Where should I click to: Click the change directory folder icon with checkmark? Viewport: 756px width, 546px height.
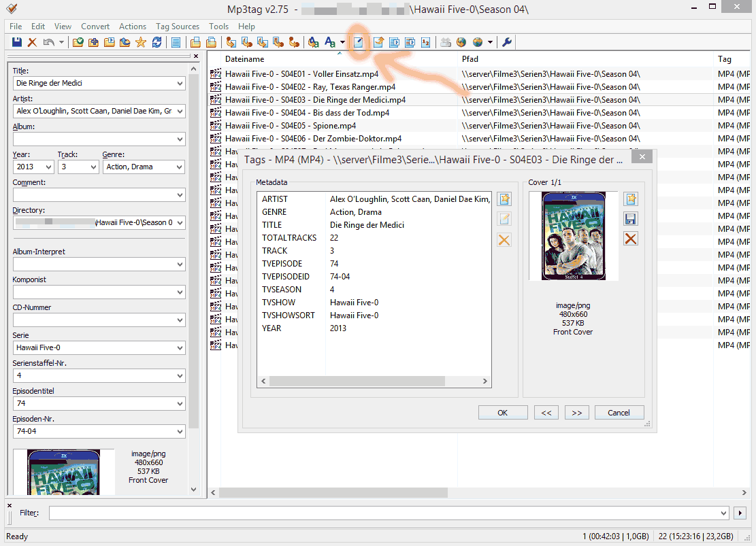pyautogui.click(x=78, y=42)
